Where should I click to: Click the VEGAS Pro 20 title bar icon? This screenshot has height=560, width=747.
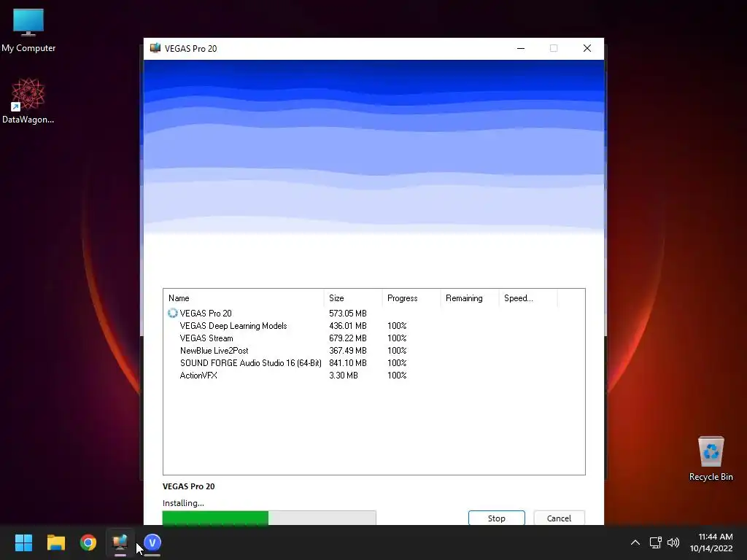click(x=155, y=48)
